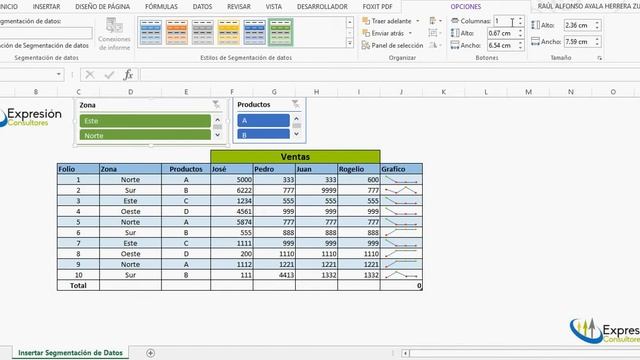Click the Columnas input field
The width and height of the screenshot is (640, 360).
tap(505, 21)
